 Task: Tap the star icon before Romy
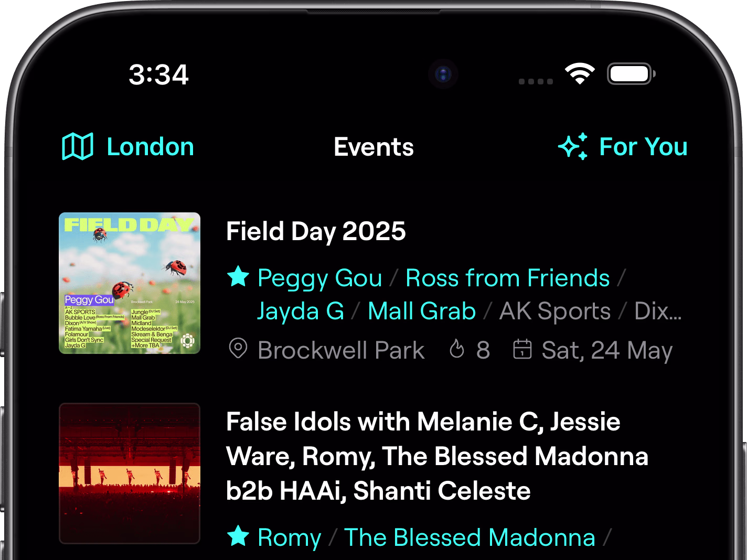point(238,536)
